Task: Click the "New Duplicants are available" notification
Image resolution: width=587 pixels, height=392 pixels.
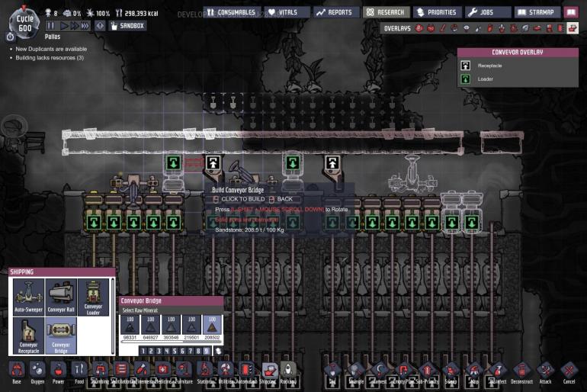Action: (x=51, y=49)
